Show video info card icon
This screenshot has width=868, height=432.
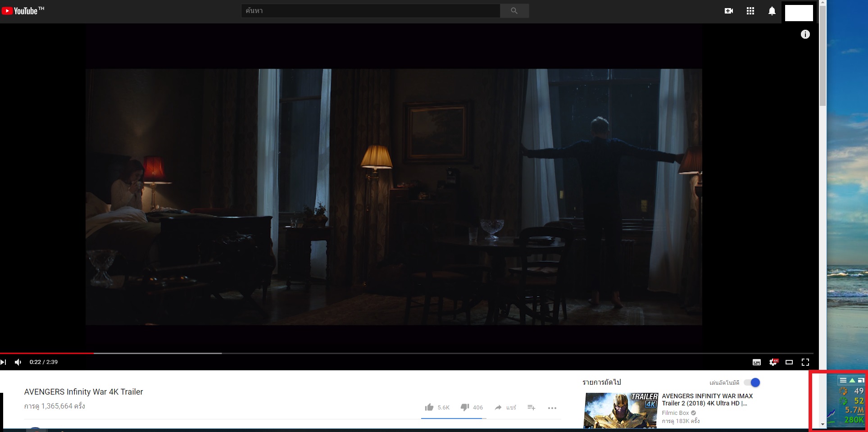805,34
